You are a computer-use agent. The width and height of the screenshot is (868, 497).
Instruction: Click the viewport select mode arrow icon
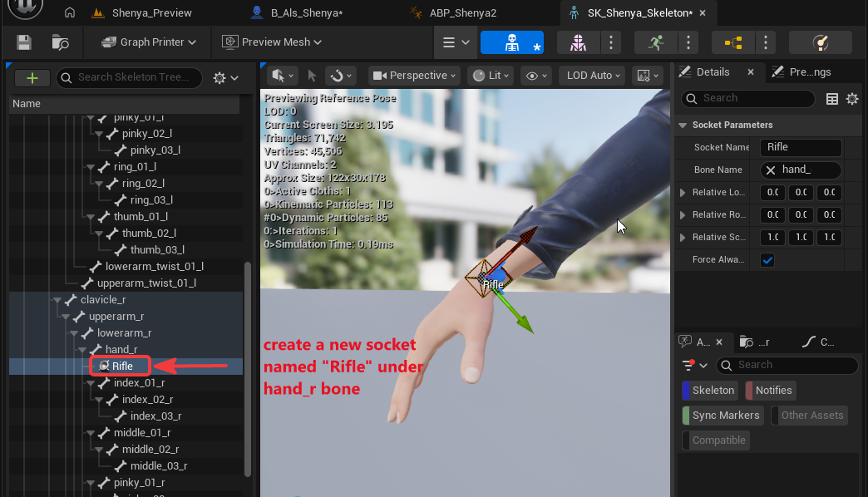tap(312, 76)
